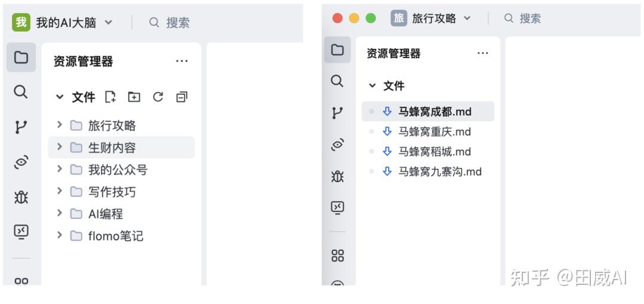Click the new file icon beside 文件
Viewport: 644px width, 304px height.
tap(110, 97)
